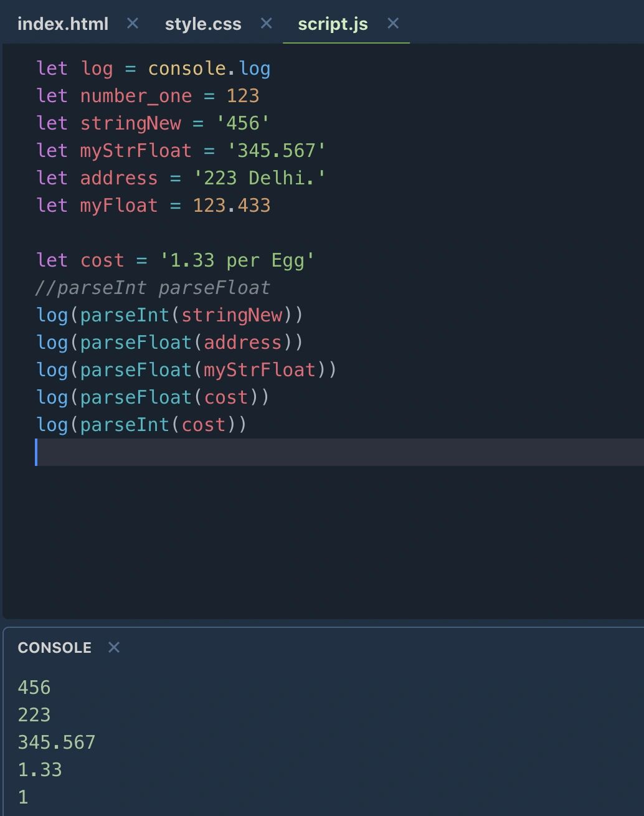Click the myFloat value 123.433
The width and height of the screenshot is (644, 816).
coord(231,205)
